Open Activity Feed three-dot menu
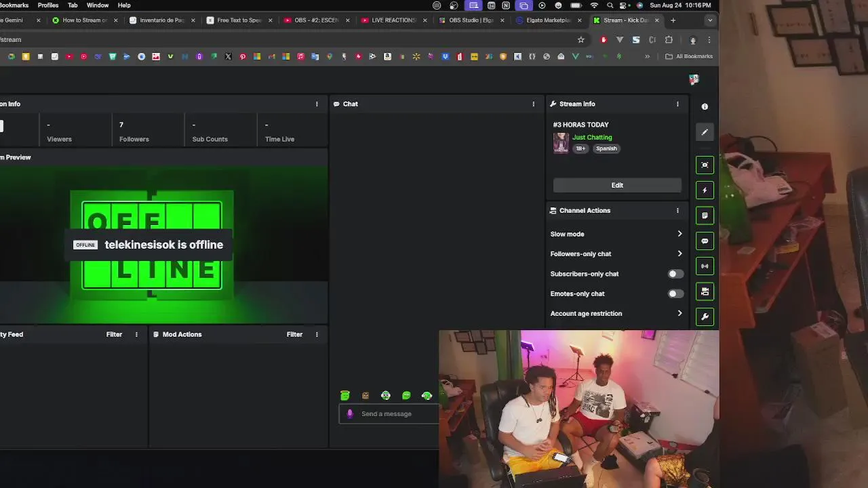Viewport: 868px width, 488px height. pyautogui.click(x=136, y=334)
